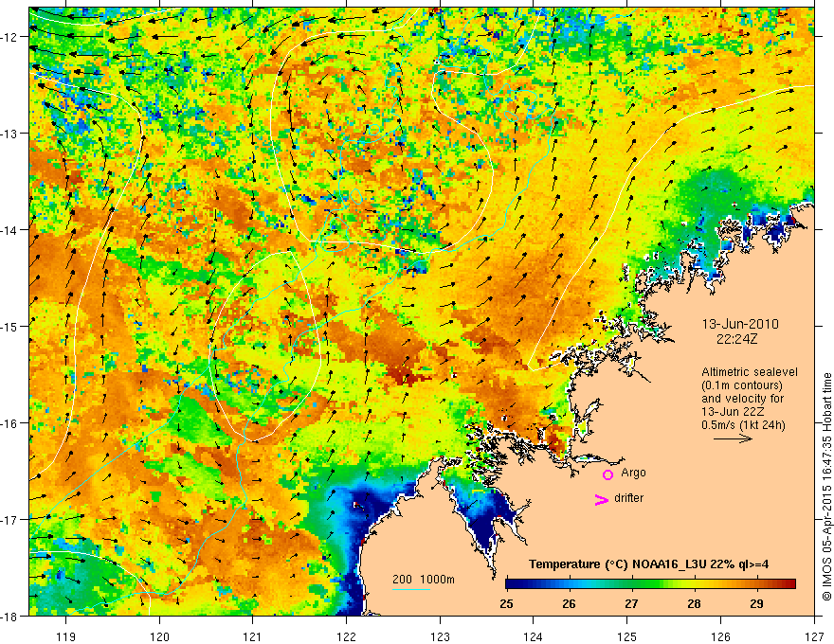Click longitude axis label 125
834x644 pixels.
[x=627, y=636]
